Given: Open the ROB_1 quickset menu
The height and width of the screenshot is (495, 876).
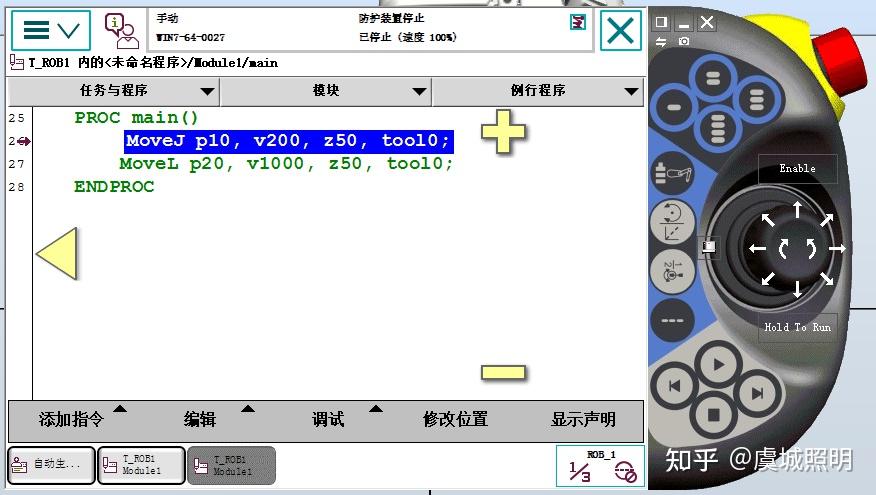Looking at the screenshot, I should (x=600, y=466).
